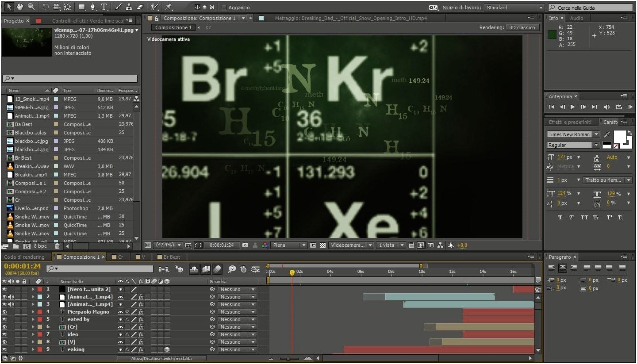Toggle Faux Bold text style
This screenshot has height=364, width=637.
pos(560,218)
